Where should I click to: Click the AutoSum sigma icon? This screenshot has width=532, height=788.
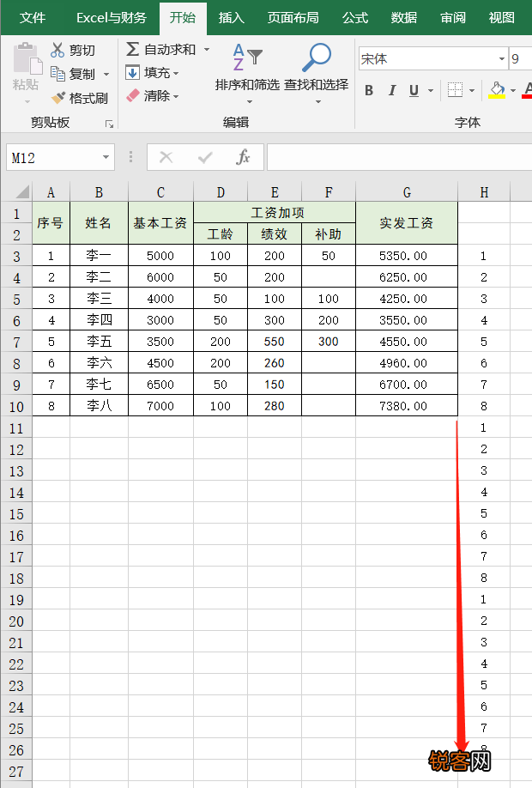tap(132, 49)
